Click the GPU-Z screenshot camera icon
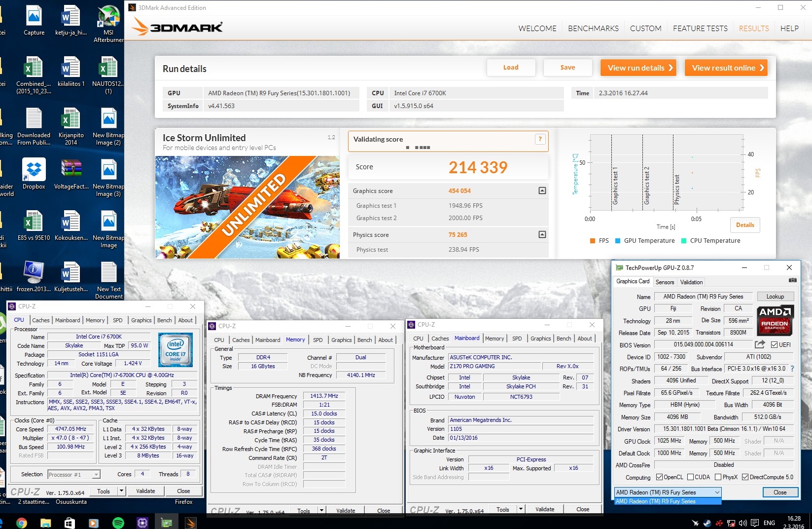812x529 pixels. point(792,280)
